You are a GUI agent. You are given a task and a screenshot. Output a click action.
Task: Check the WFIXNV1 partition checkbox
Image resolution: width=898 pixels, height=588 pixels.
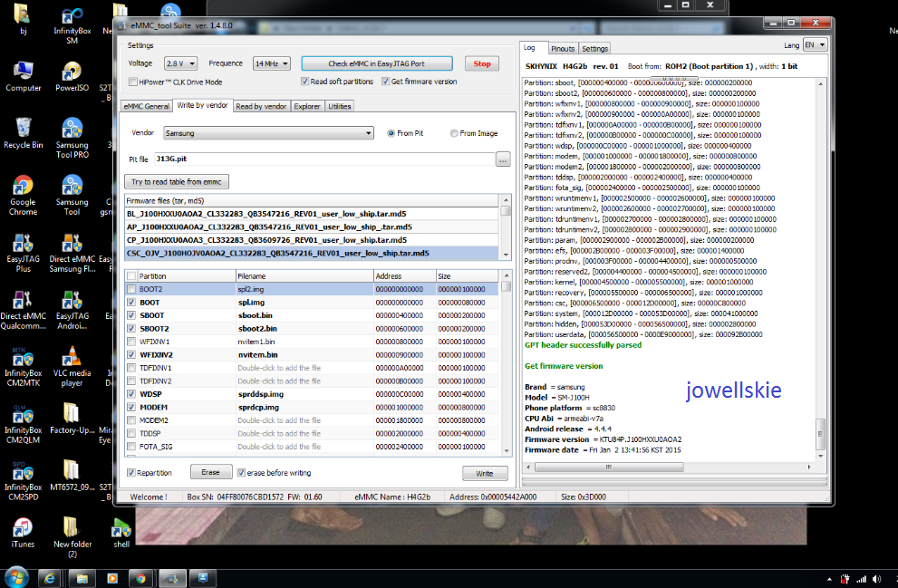coord(131,342)
